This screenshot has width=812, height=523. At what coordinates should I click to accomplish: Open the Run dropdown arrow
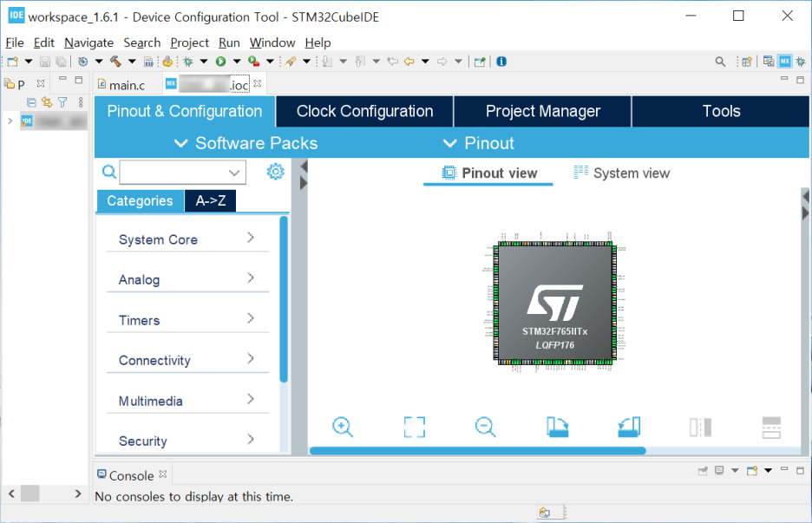point(237,62)
